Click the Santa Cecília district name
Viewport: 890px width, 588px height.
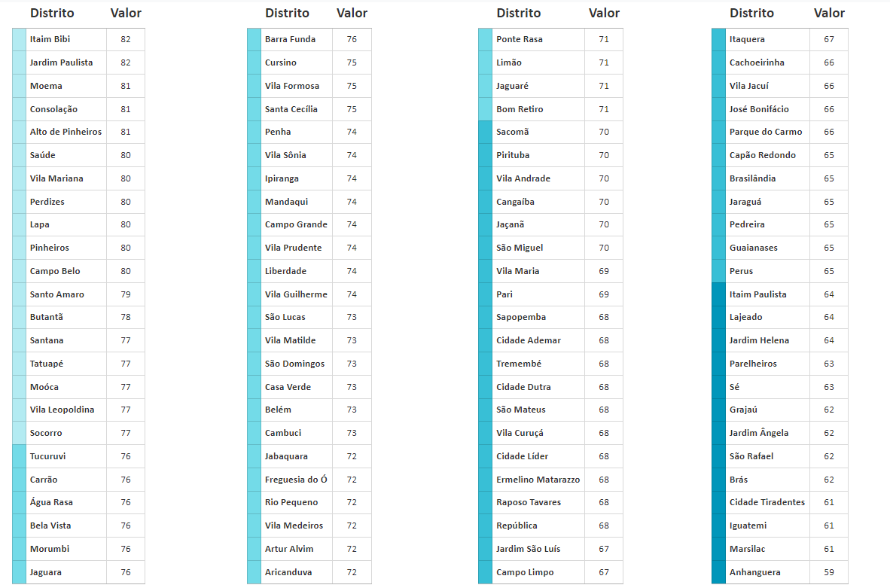tap(291, 109)
